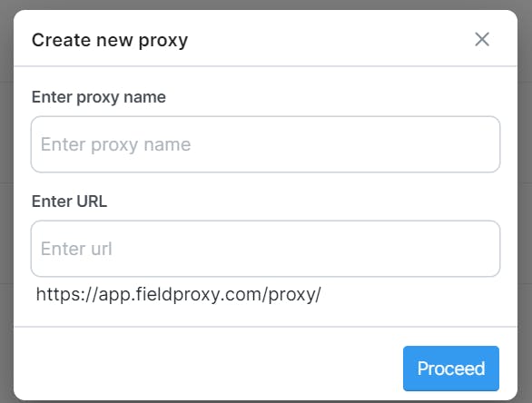Click the 'Create new proxy' dialog title
The height and width of the screenshot is (403, 532).
(x=110, y=40)
